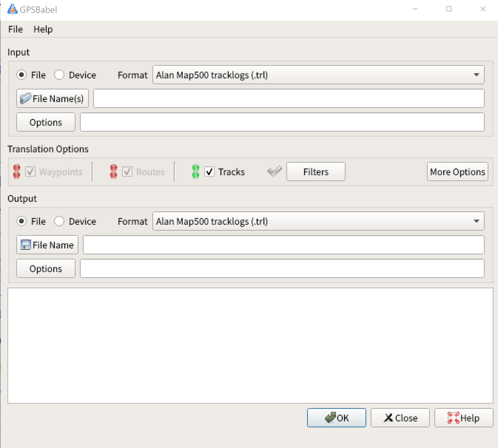Click inside the output log text area

pos(250,345)
